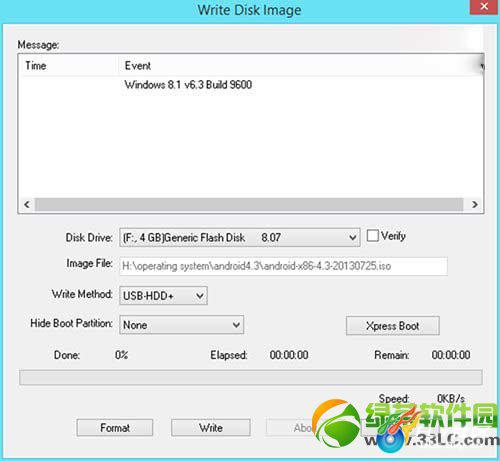
Task: Click the vertical scroll arrow in Message list
Action: (x=481, y=66)
